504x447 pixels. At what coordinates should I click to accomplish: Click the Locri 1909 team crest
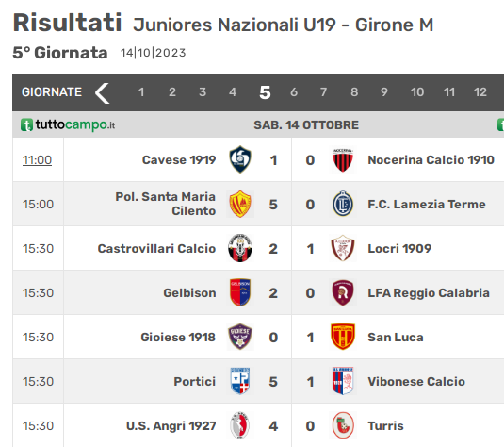[343, 248]
